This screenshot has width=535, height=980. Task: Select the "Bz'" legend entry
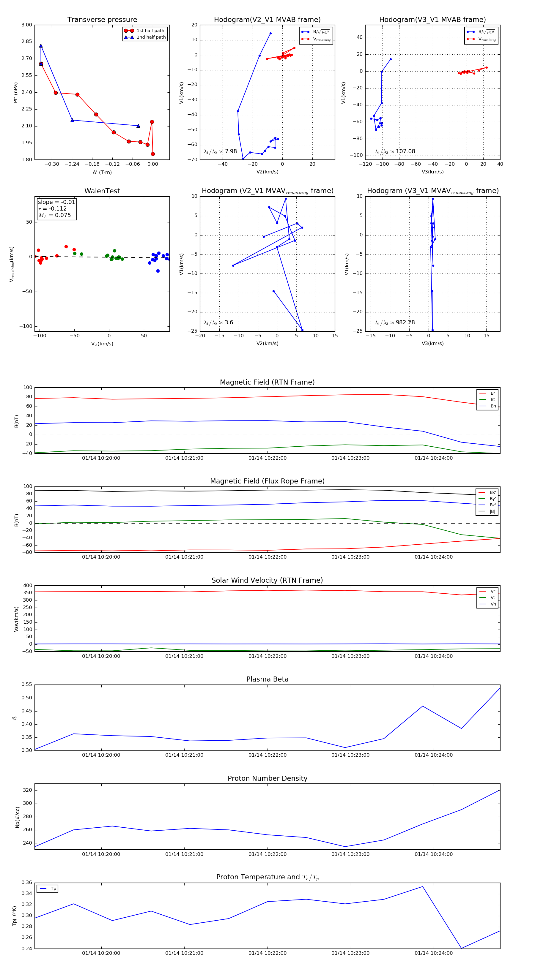tap(487, 505)
